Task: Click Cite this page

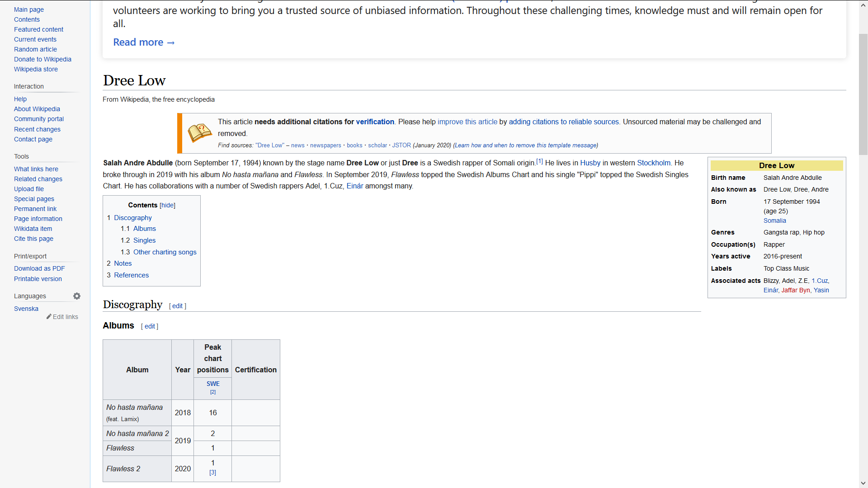Action: click(33, 239)
